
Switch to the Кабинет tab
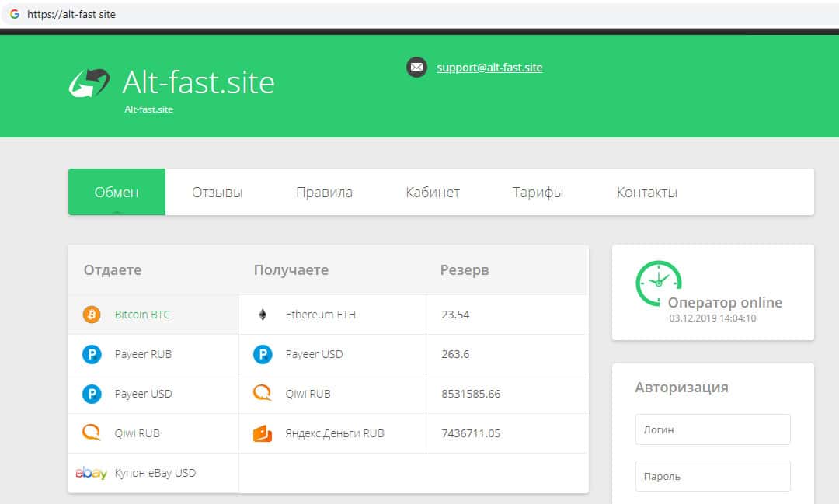pos(433,192)
